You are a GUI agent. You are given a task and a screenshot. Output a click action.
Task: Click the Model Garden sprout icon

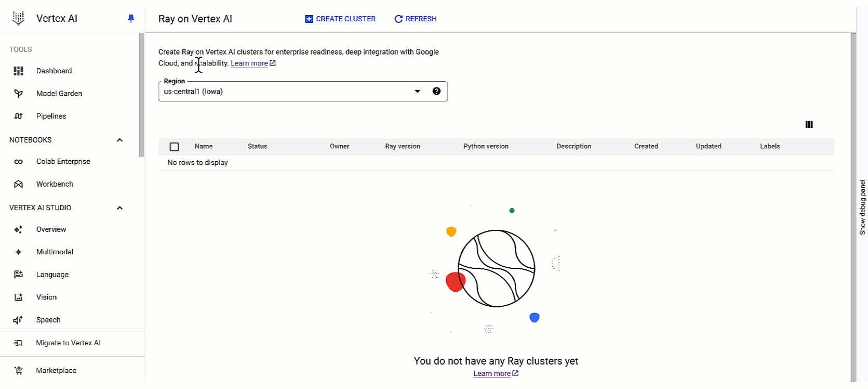(19, 94)
